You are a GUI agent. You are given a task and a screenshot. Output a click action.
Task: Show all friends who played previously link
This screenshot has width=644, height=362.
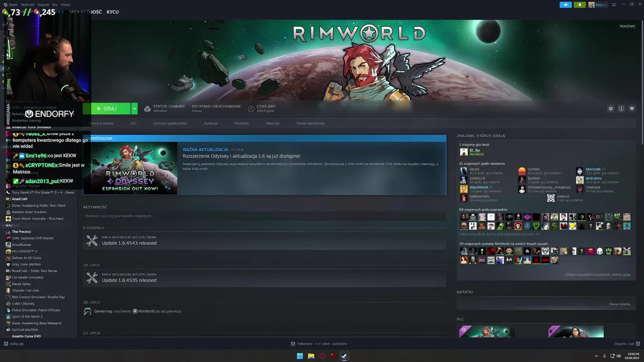click(x=499, y=234)
